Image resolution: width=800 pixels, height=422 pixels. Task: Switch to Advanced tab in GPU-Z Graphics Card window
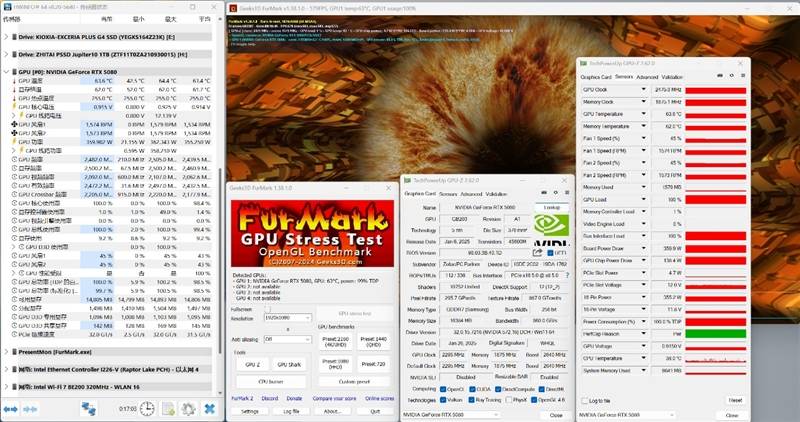pyautogui.click(x=471, y=194)
